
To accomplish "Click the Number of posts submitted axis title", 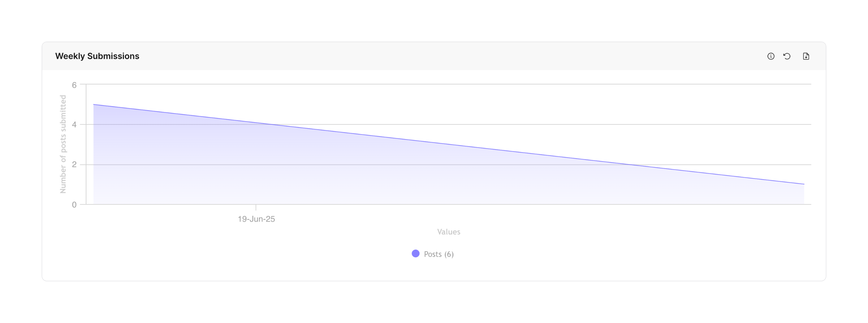I will tap(63, 144).
